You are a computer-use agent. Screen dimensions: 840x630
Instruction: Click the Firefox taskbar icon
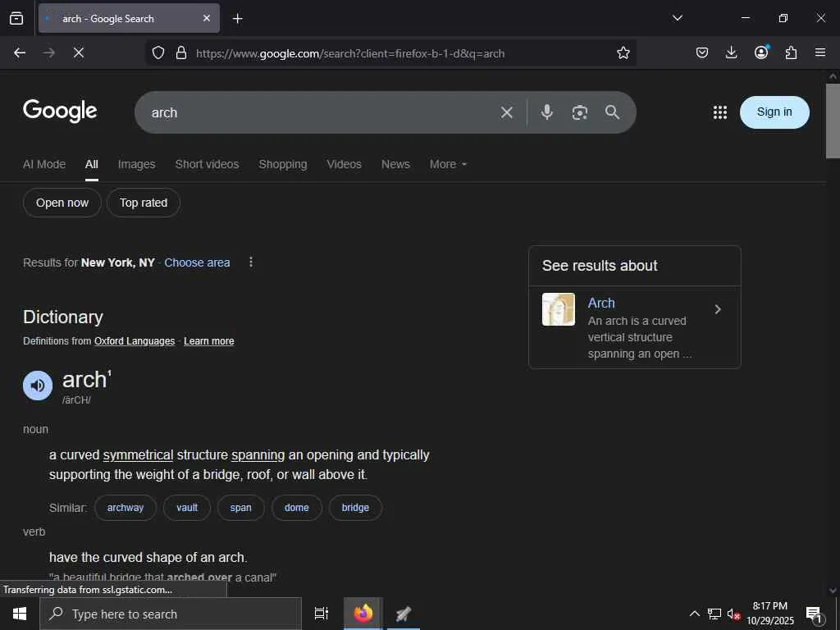tap(363, 614)
